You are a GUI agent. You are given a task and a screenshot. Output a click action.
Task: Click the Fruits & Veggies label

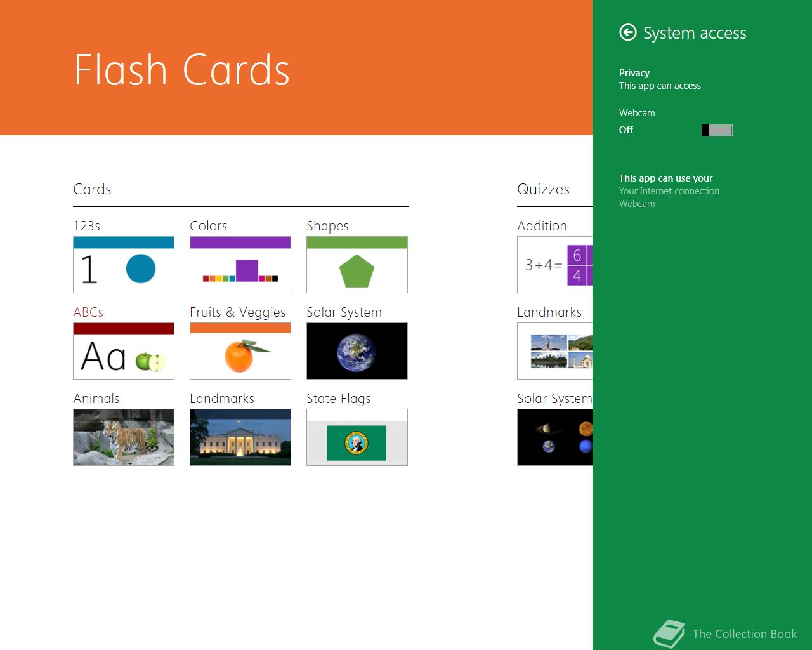(x=238, y=312)
